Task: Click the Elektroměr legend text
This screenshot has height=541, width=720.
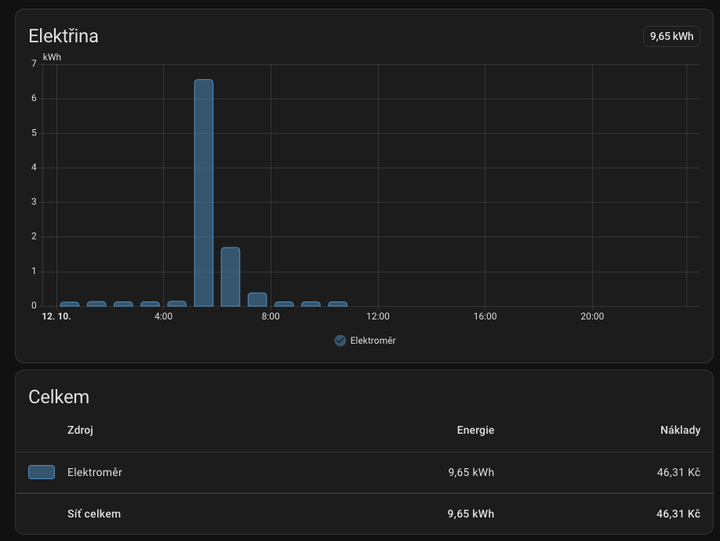Action: pos(373,341)
